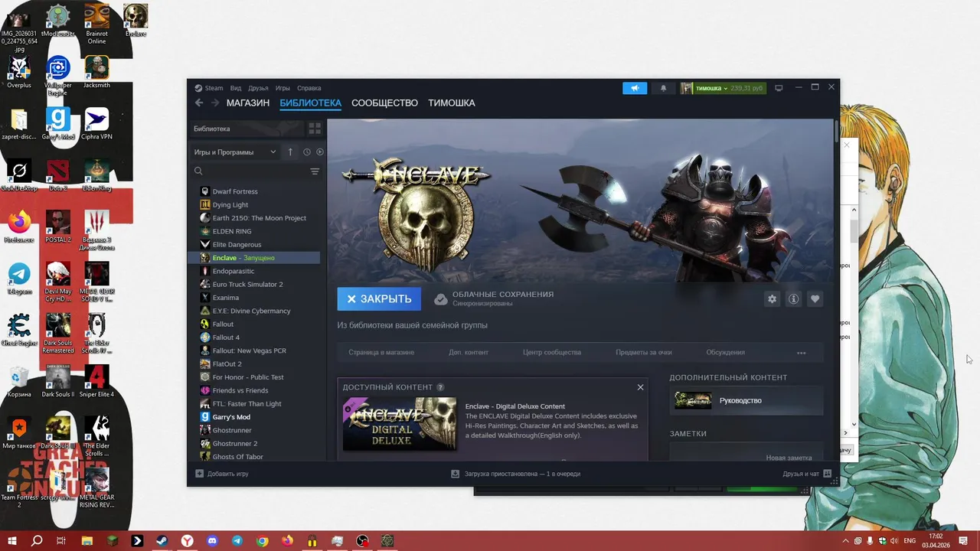Viewport: 980px width, 551px height.
Task: Open the Enclave manage gear icon
Action: pyautogui.click(x=772, y=299)
